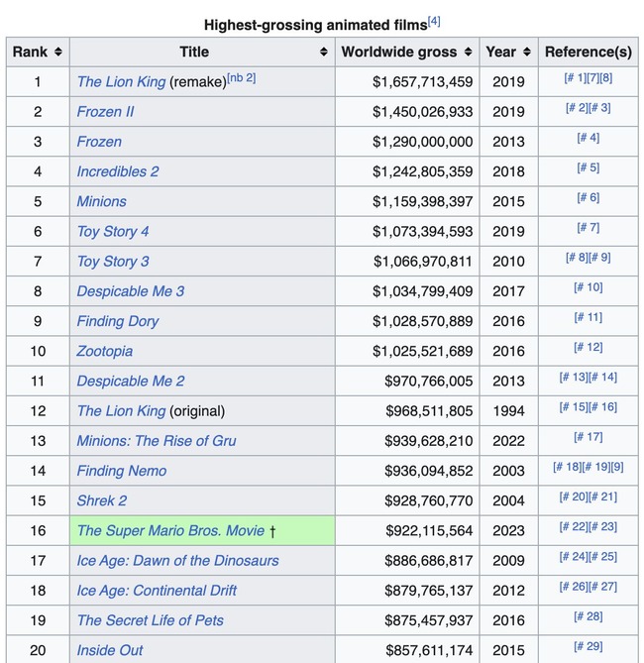The width and height of the screenshot is (644, 663).
Task: Open reference [8] in Lion King remake row
Action: pos(606,78)
